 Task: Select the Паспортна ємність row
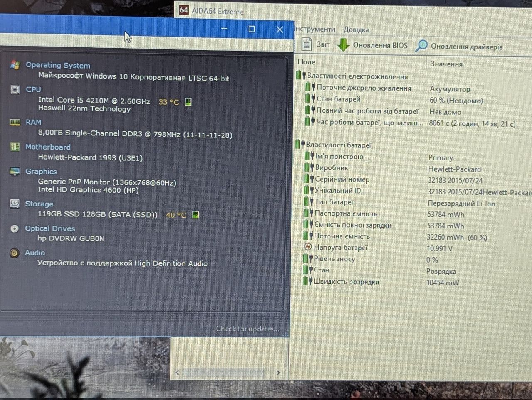point(417,214)
